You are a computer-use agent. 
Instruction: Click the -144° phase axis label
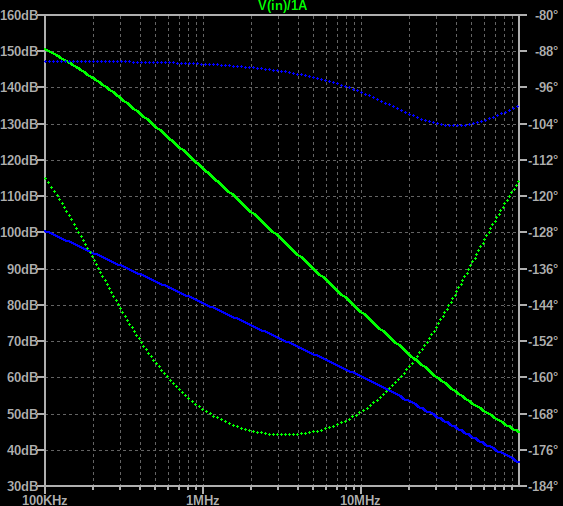(x=543, y=305)
